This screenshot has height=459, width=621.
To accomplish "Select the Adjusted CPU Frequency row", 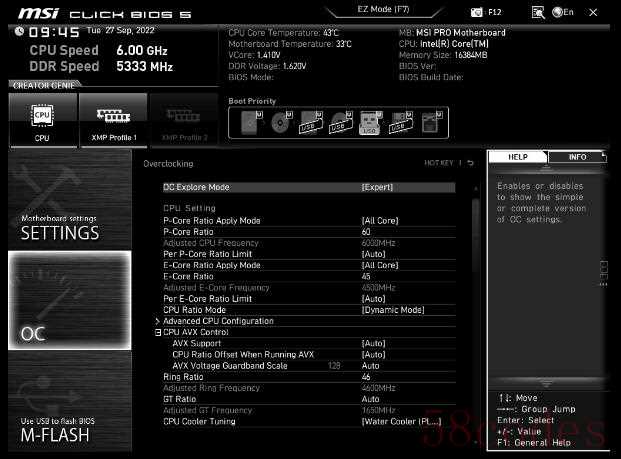I will [309, 243].
